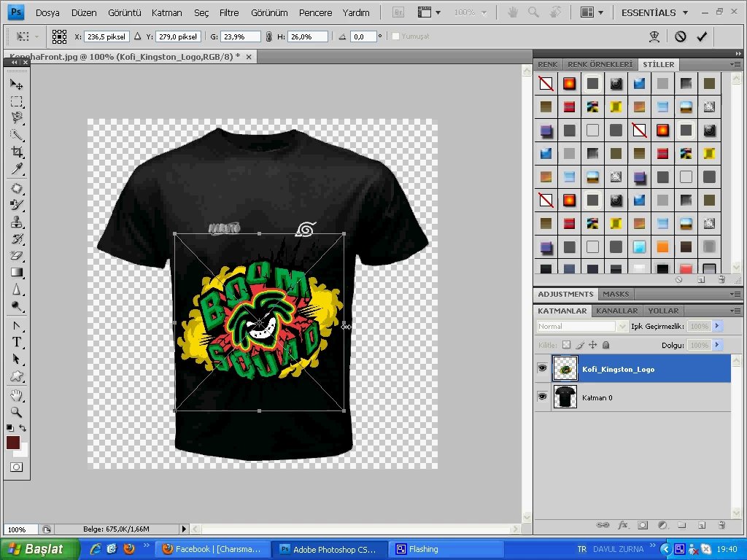Hide the Katman 0 layer

[542, 397]
